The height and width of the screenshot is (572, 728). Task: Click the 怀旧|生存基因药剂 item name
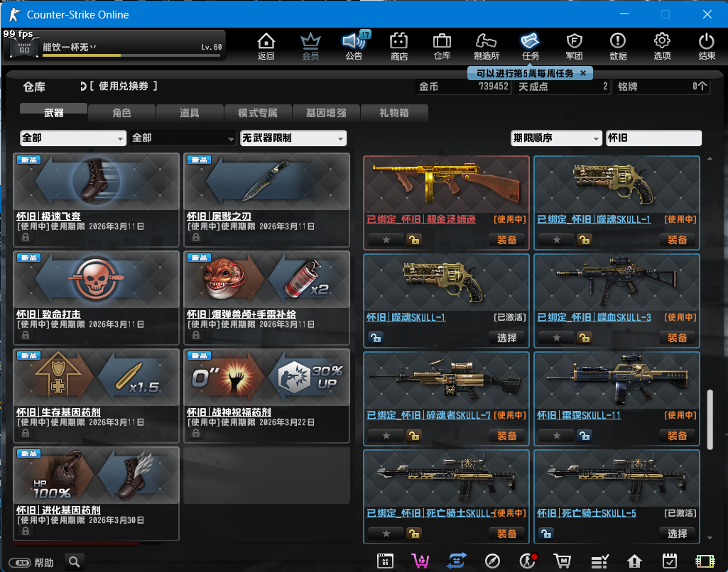point(58,412)
